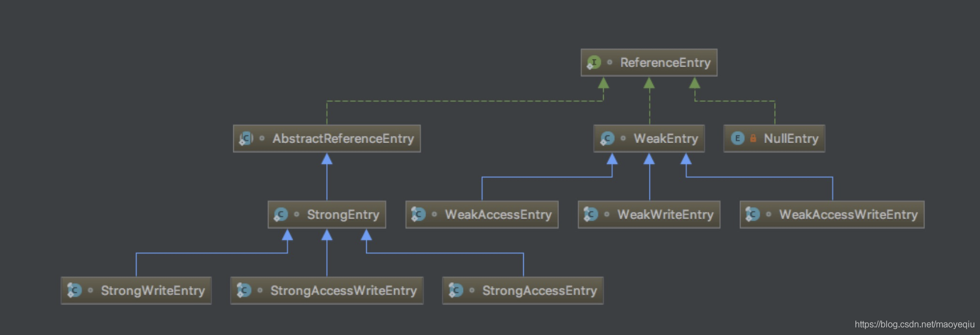Click the WeakWriteEntry node label
This screenshot has height=335, width=980.
pos(665,214)
